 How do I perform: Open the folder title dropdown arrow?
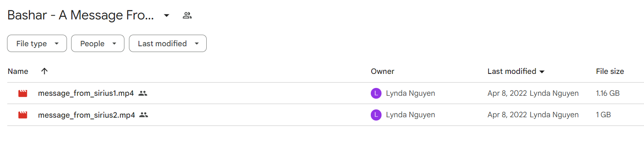167,16
